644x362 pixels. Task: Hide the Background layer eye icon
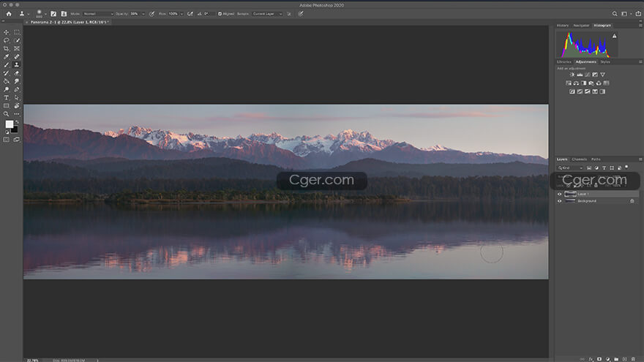coord(559,201)
